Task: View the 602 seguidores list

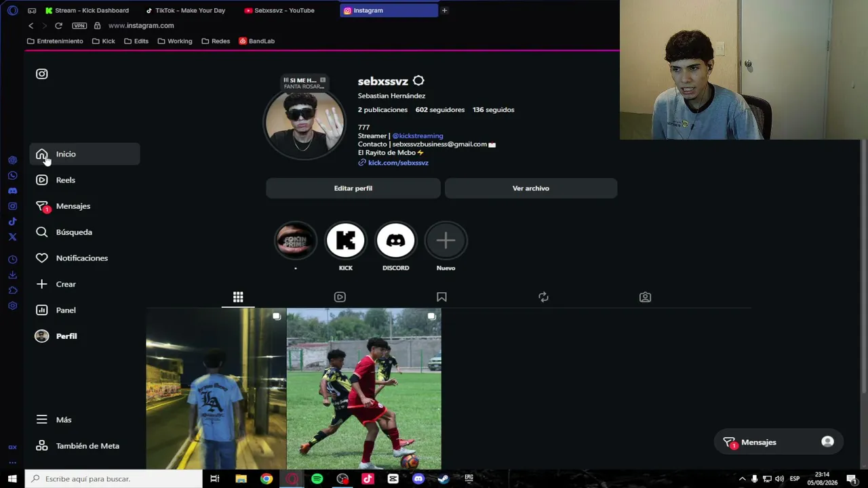Action: tap(440, 110)
